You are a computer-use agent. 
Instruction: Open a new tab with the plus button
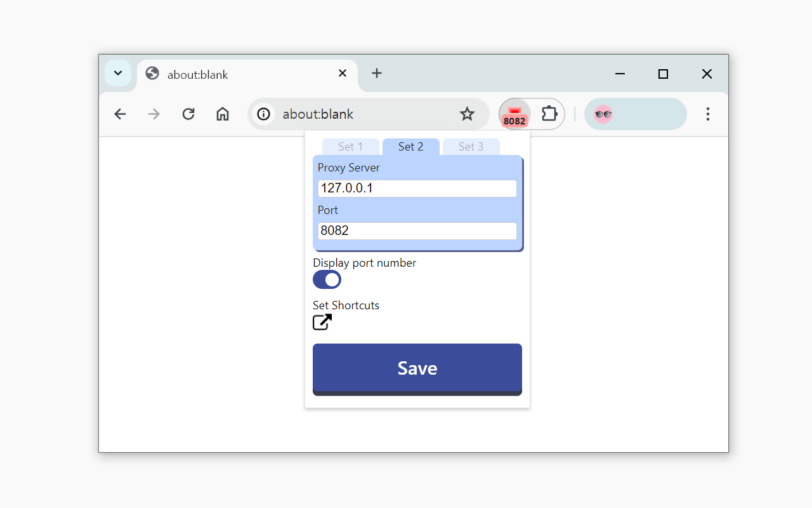click(377, 73)
